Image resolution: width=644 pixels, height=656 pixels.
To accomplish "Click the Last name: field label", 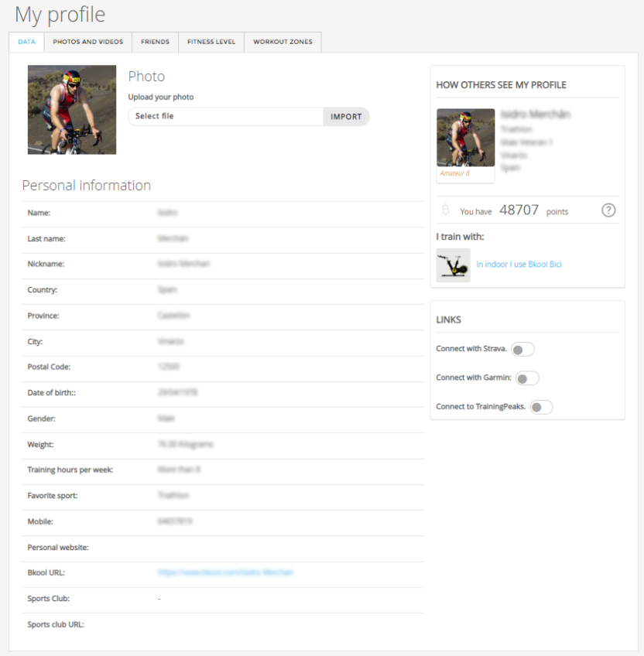I will (46, 239).
